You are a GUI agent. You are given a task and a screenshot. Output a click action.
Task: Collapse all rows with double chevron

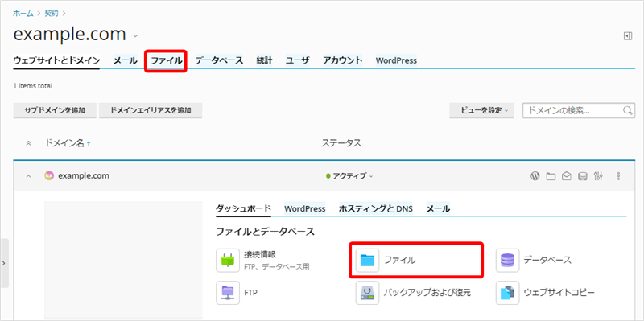[28, 143]
